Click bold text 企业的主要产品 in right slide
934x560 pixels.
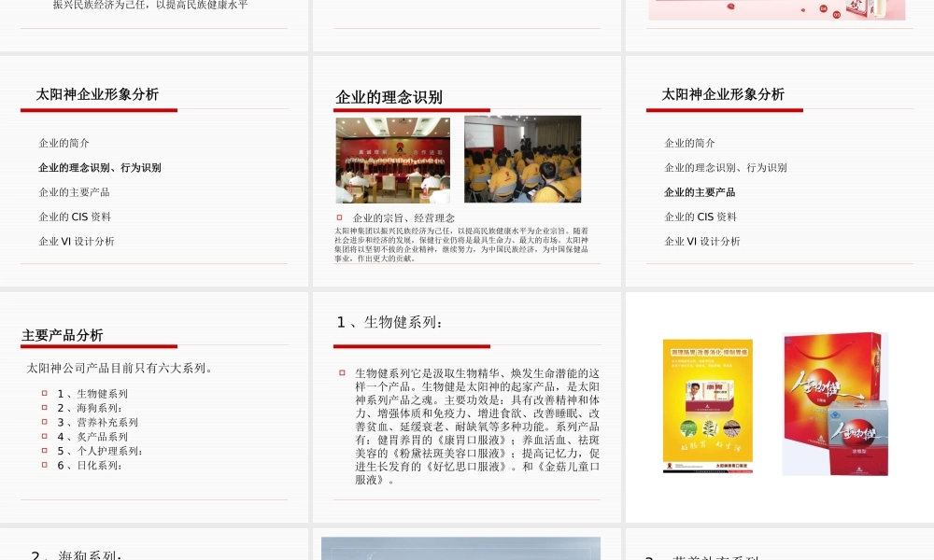[700, 192]
